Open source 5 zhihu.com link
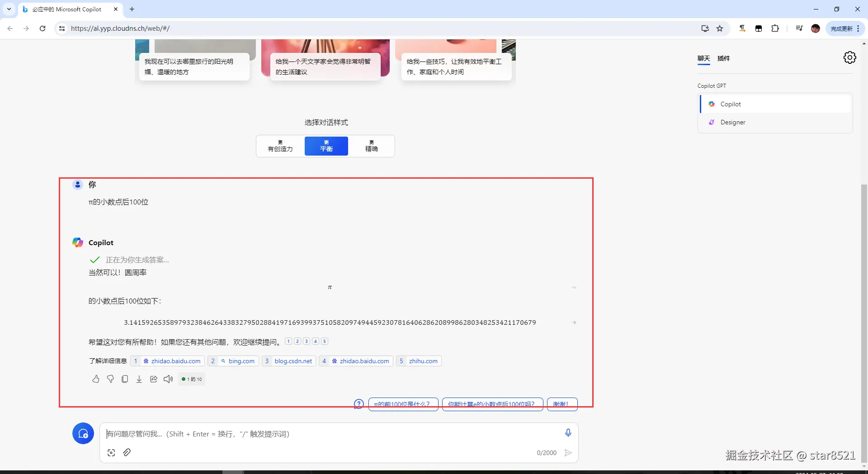The width and height of the screenshot is (868, 474). point(419,361)
